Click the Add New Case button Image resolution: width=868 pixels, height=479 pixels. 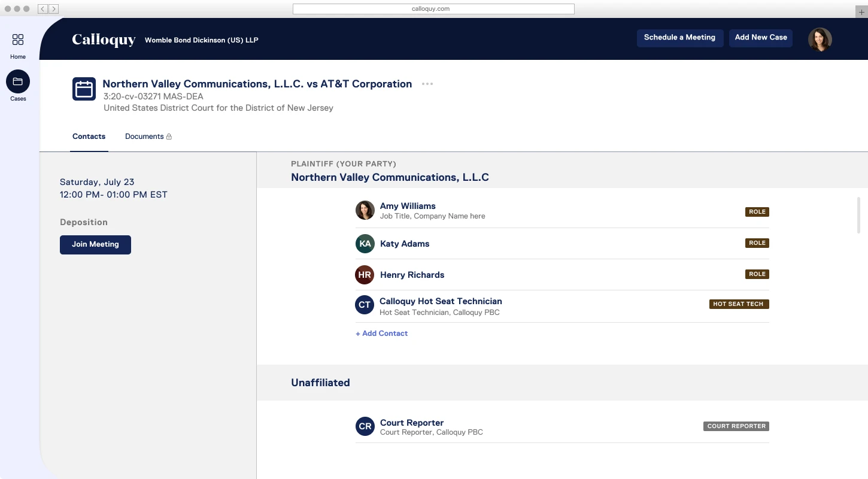pyautogui.click(x=761, y=38)
